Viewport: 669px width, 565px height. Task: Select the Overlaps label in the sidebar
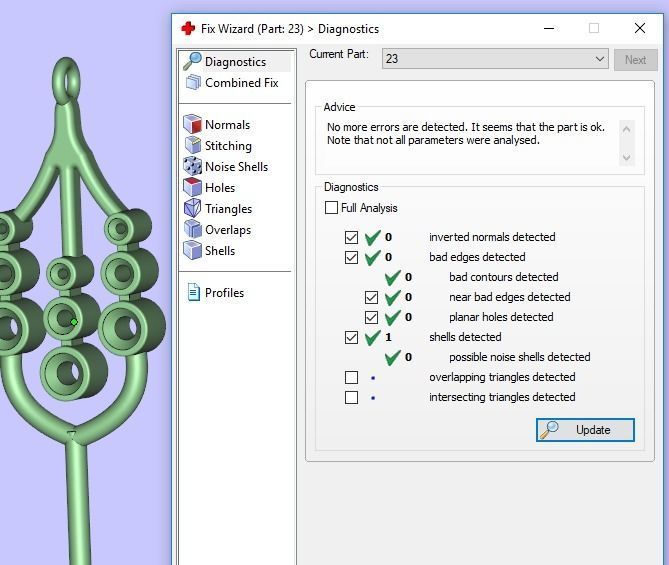228,230
